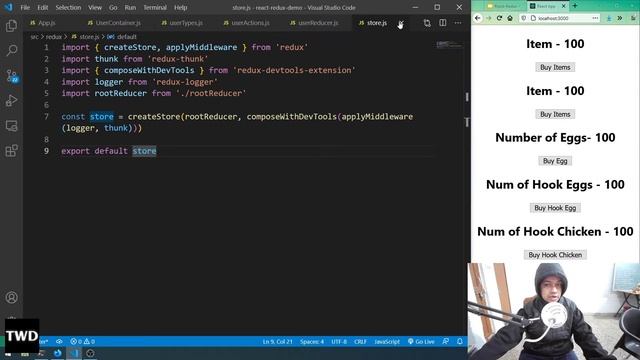Open the File menu
The image size is (640, 360).
25,7
